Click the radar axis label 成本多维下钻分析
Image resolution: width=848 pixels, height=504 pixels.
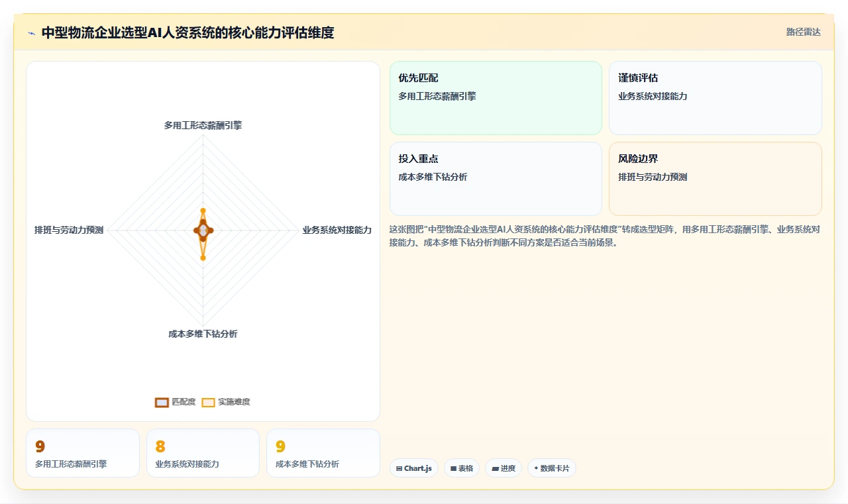[203, 334]
